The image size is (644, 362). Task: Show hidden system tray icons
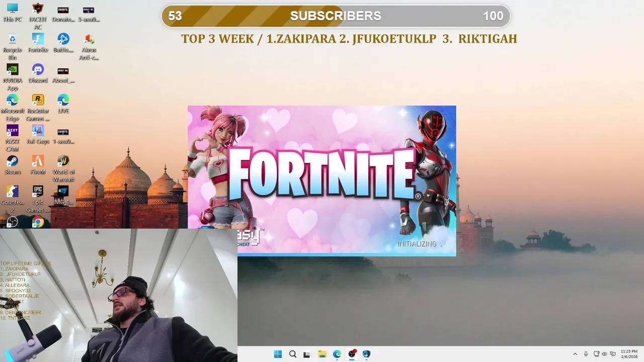pos(575,354)
